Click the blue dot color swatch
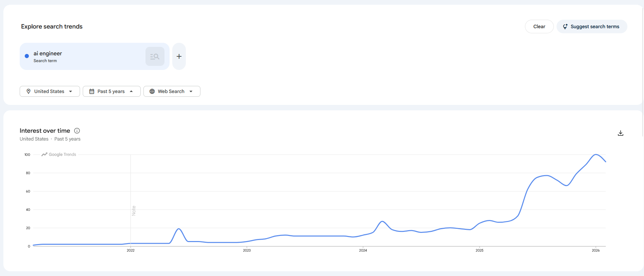 click(x=27, y=56)
